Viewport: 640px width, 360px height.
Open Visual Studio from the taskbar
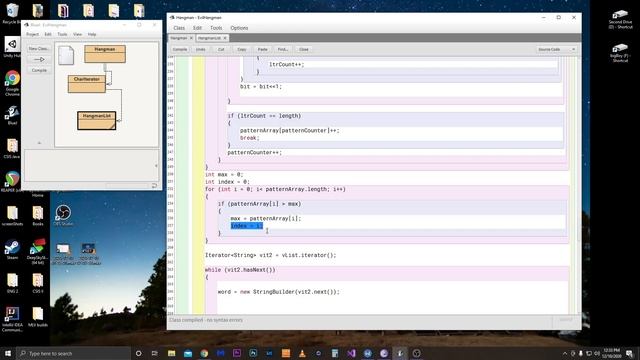351,353
